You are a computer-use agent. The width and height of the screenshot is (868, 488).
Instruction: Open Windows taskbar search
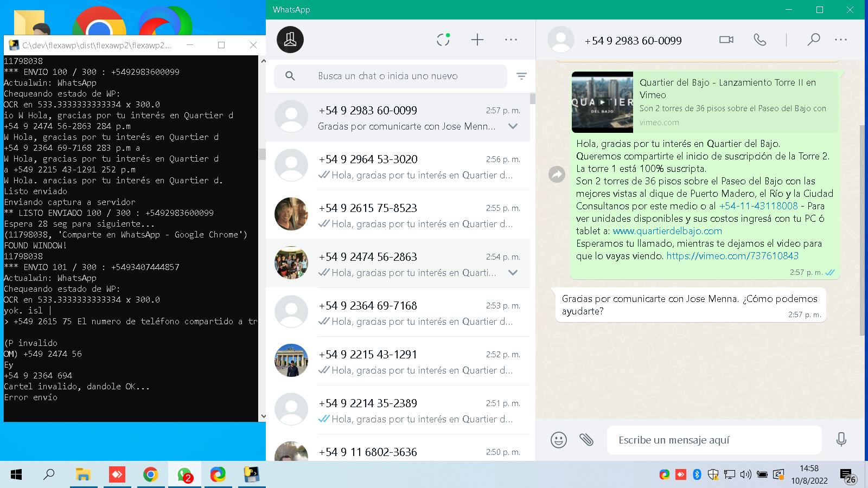(x=49, y=475)
